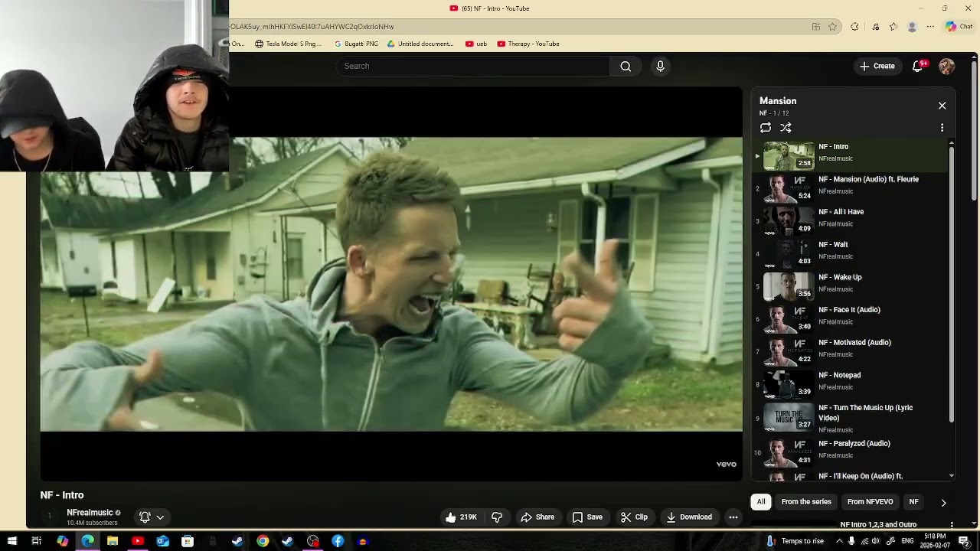Toggle loop playlist button

pyautogui.click(x=766, y=128)
